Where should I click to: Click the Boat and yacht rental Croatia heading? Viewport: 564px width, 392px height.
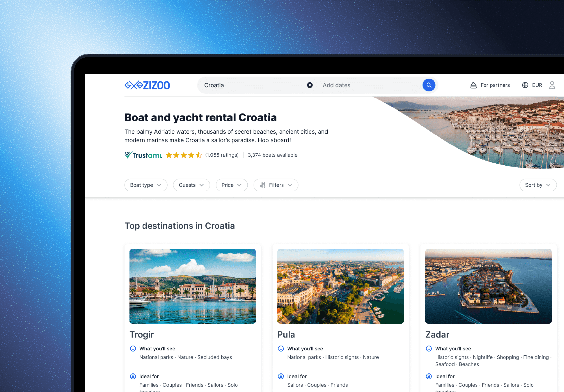(x=200, y=117)
